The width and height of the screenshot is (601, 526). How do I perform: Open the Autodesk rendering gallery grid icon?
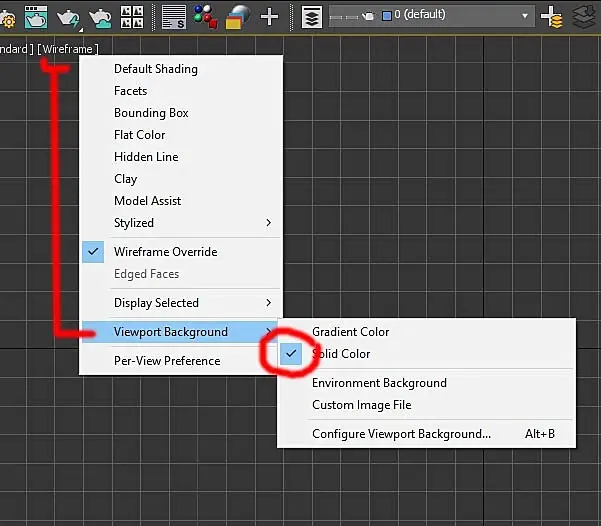coord(132,17)
